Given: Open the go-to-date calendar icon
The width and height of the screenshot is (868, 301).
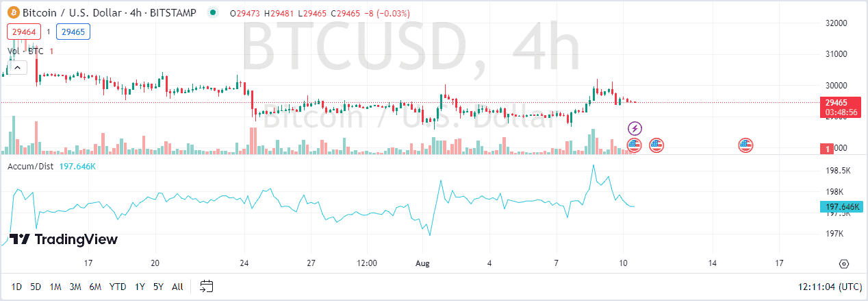Looking at the screenshot, I should [207, 286].
